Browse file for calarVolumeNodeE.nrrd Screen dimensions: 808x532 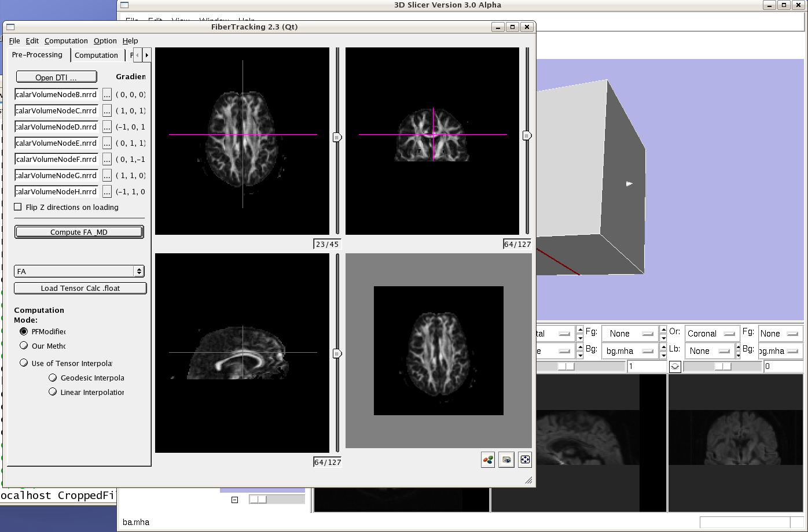pos(107,143)
